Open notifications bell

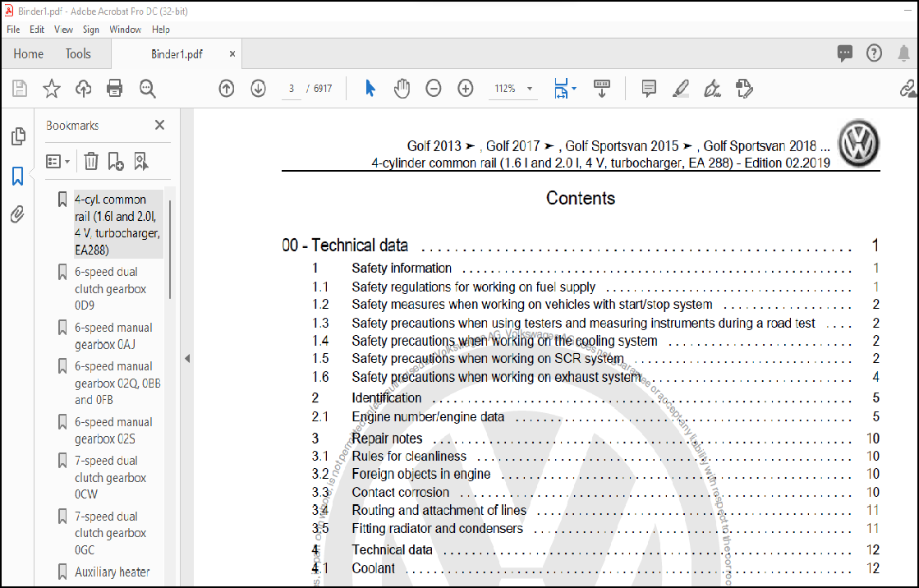point(903,53)
